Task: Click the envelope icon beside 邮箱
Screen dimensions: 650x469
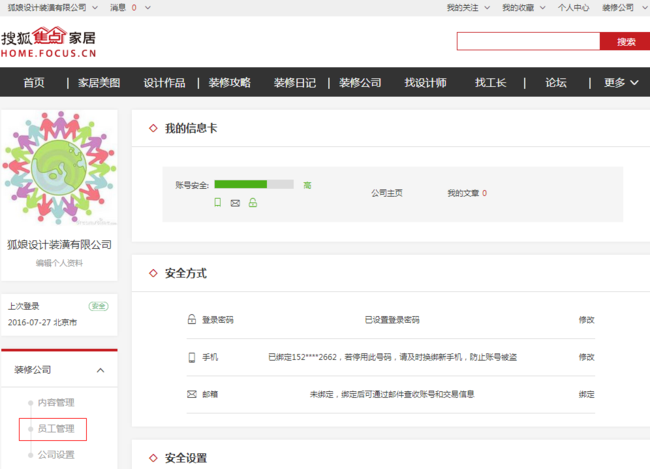Action: [x=192, y=394]
